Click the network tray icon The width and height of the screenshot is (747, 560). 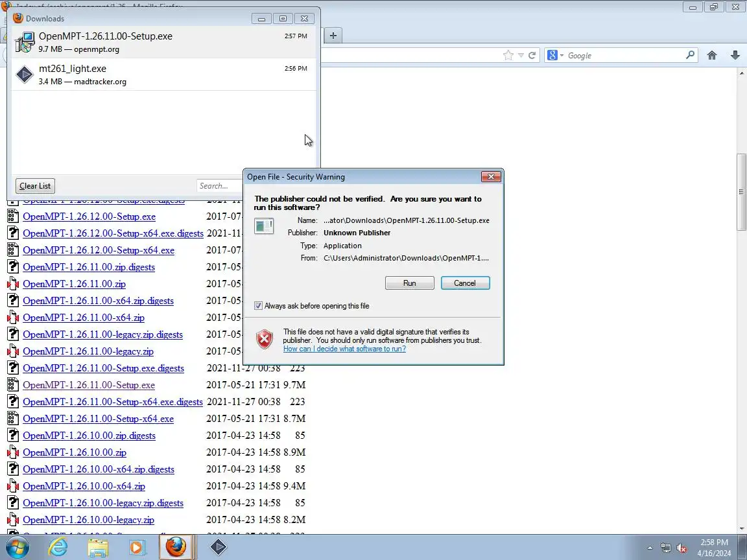(666, 548)
